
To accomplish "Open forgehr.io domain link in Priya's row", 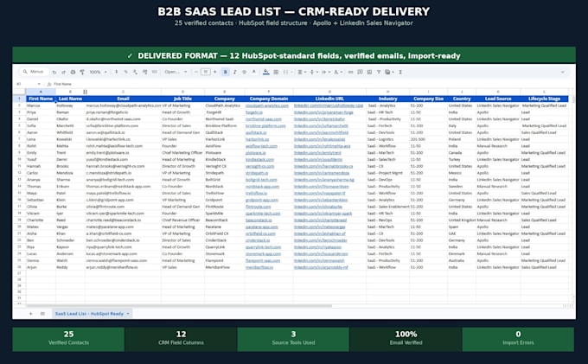I will pyautogui.click(x=254, y=112).
